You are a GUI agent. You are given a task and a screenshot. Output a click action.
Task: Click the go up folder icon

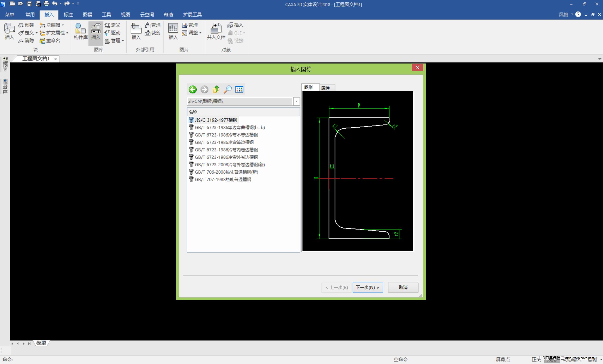(x=216, y=89)
